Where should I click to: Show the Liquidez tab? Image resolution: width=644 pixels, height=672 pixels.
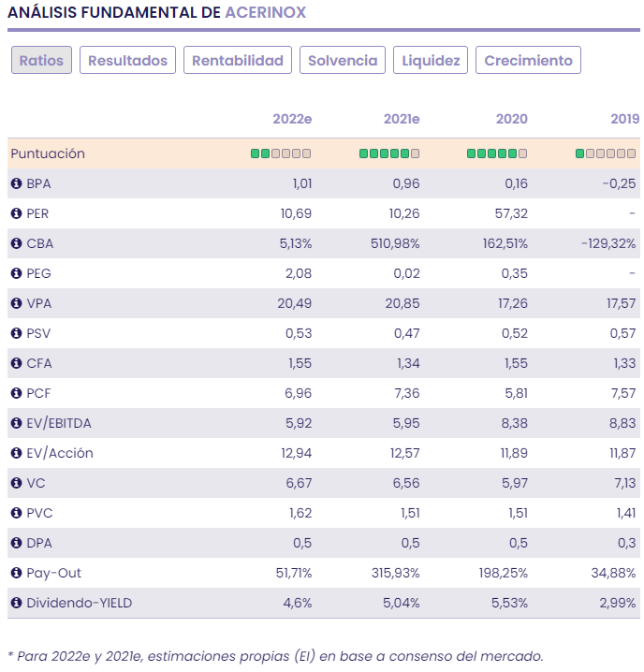coord(431,60)
